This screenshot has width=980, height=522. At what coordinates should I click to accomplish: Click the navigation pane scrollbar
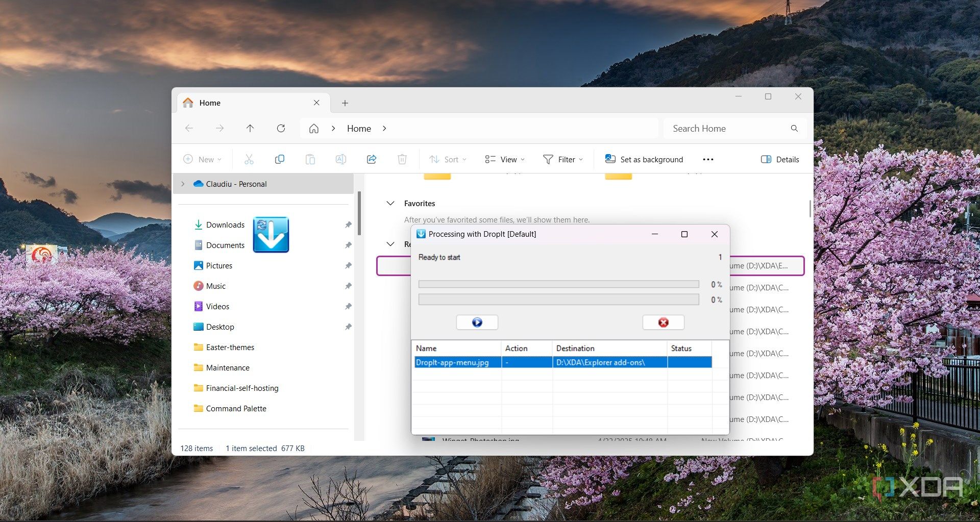359,213
